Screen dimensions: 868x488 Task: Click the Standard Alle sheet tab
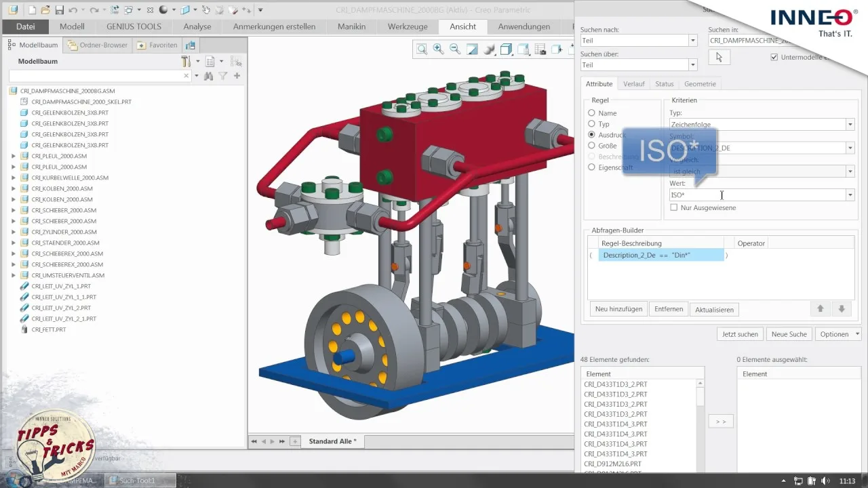[332, 441]
